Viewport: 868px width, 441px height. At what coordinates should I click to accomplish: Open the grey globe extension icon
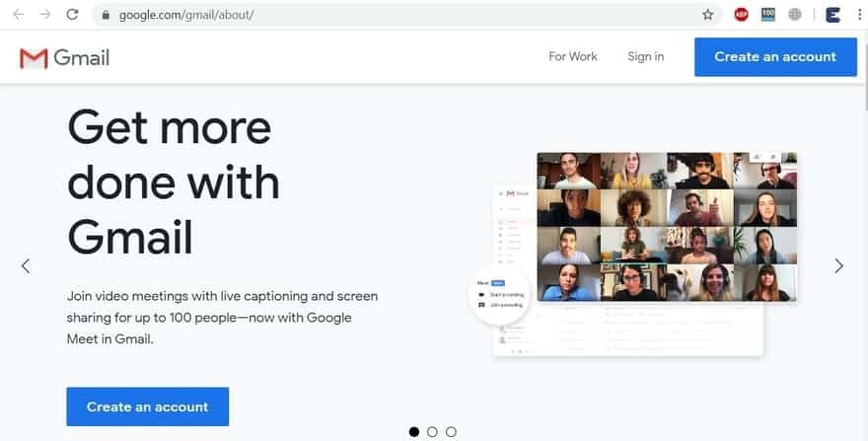795,15
